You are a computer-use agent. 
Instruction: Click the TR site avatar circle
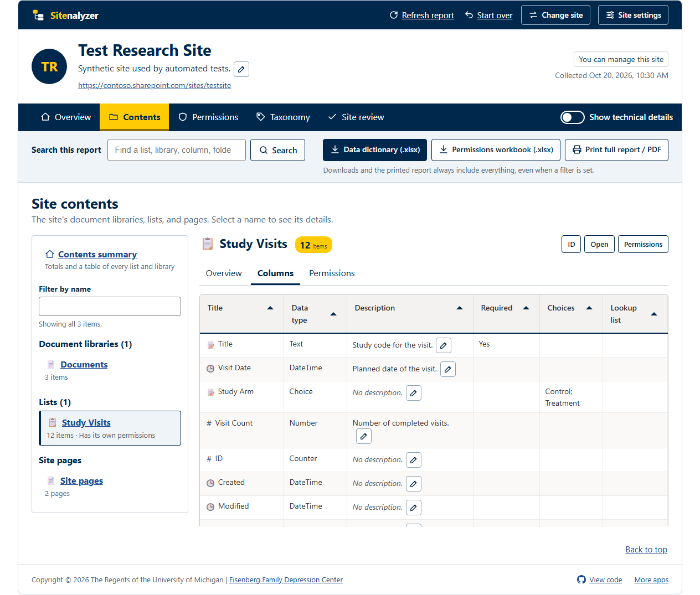[49, 66]
